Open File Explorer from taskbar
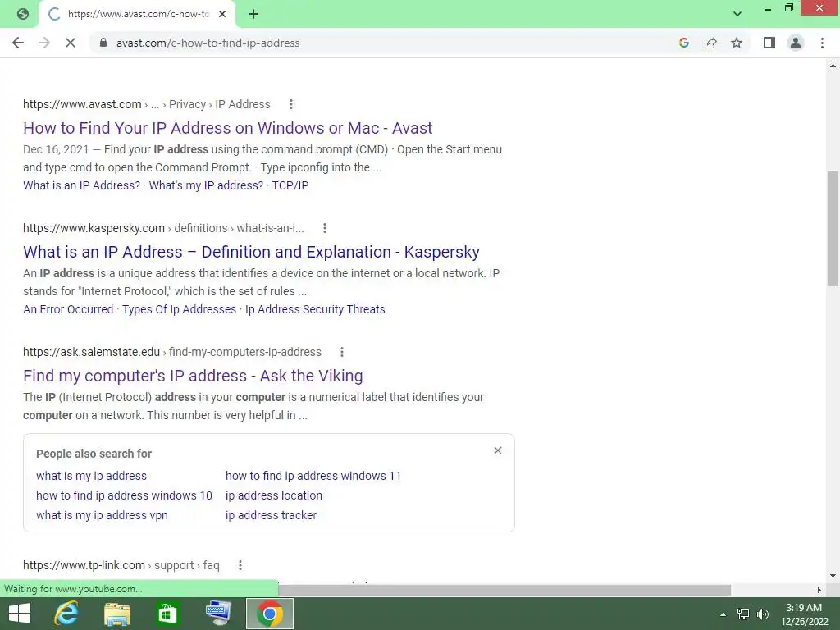Viewport: 840px width, 630px height. (x=116, y=614)
